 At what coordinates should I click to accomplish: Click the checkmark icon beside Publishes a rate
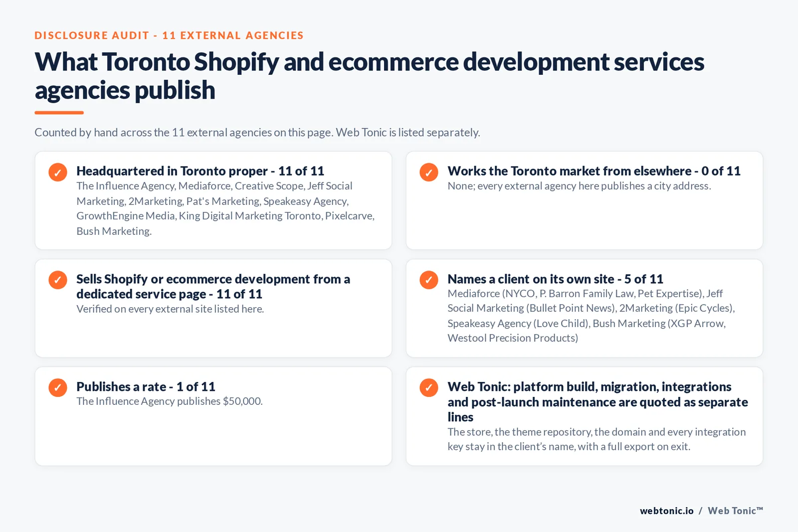point(58,387)
